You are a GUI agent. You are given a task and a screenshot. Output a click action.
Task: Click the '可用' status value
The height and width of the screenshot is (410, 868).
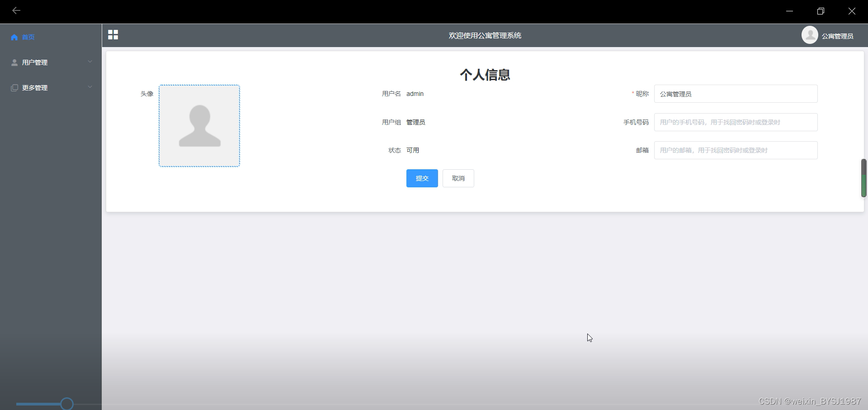tap(413, 150)
